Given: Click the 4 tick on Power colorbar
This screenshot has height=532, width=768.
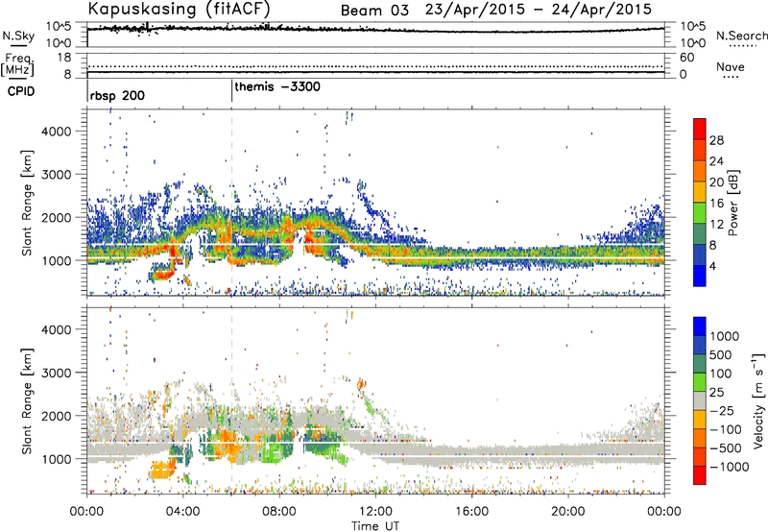Looking at the screenshot, I should tap(713, 266).
